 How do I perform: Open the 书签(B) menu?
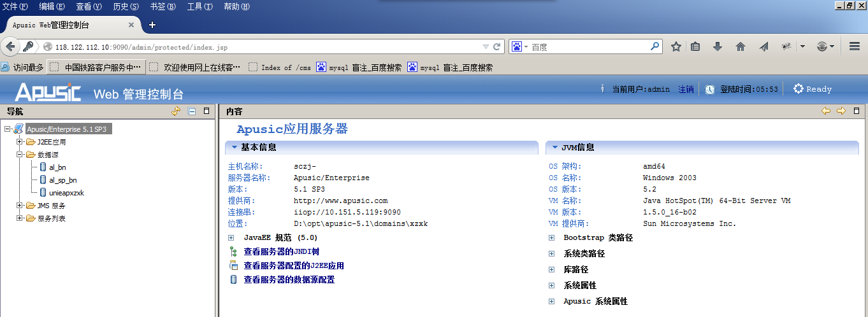[x=163, y=6]
